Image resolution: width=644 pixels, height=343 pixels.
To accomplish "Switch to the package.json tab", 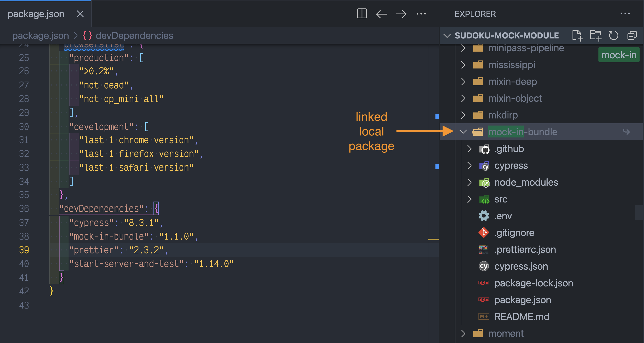I will [x=36, y=14].
